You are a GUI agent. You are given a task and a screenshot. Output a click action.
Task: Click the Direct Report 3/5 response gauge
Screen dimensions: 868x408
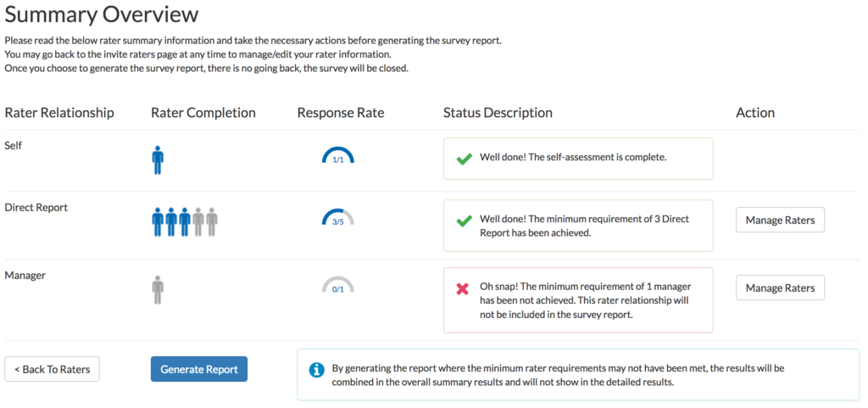tap(337, 218)
